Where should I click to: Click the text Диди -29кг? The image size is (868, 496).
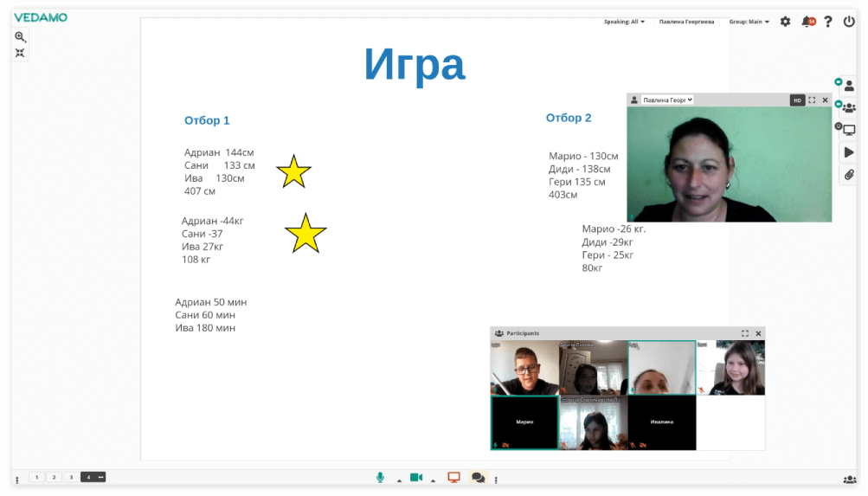tap(608, 242)
